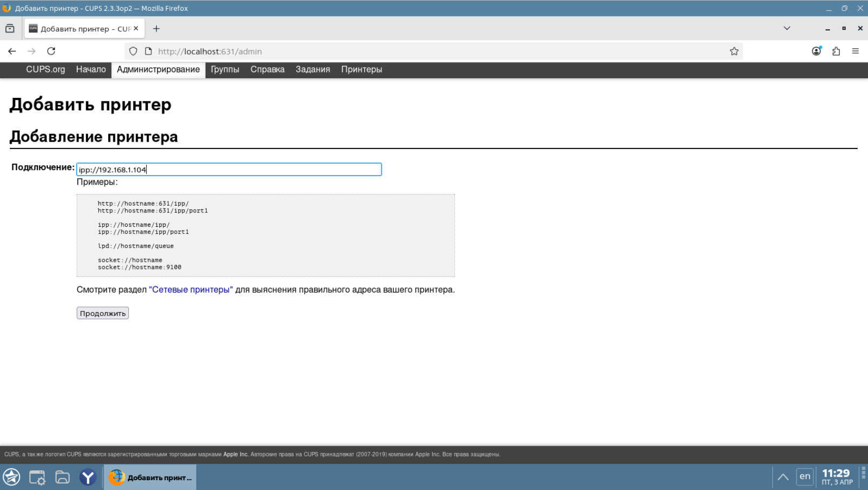Go to the Задания tab
The height and width of the screenshot is (490, 868).
click(313, 70)
